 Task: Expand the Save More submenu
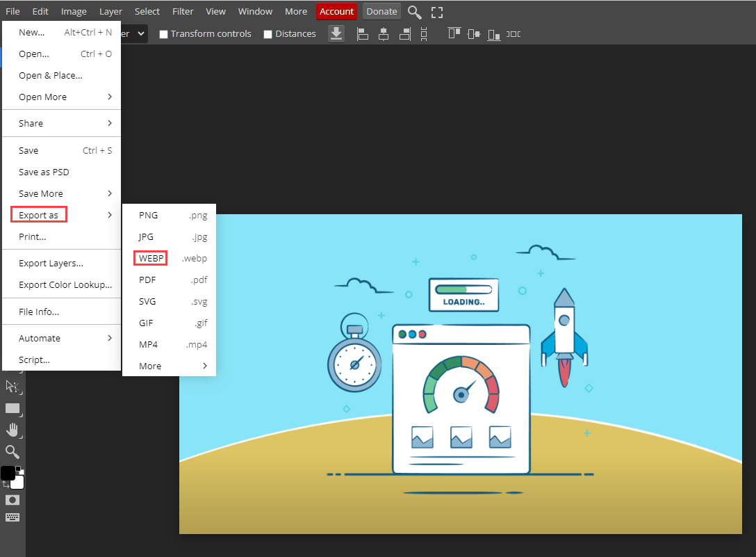[61, 193]
